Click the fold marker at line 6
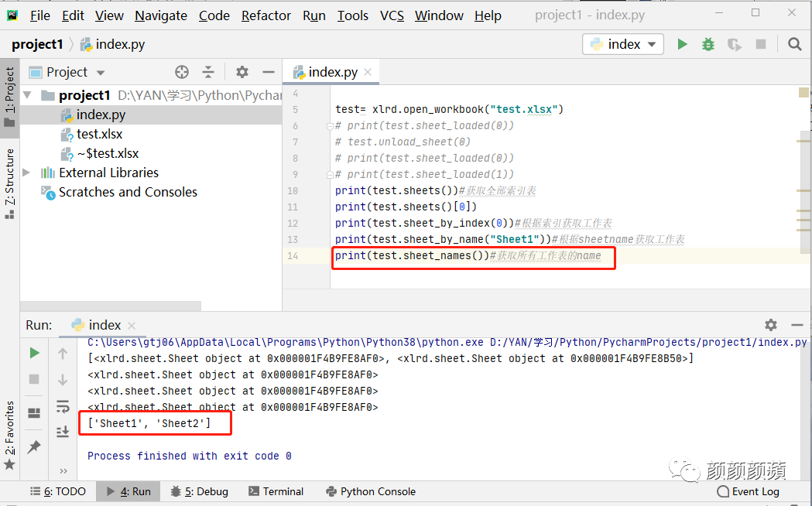812x506 pixels. (x=330, y=125)
